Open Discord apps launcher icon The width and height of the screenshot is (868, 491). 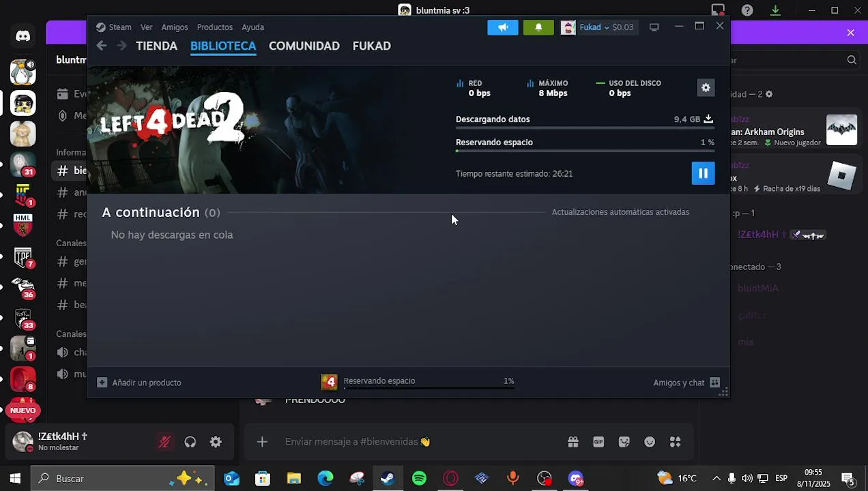(x=675, y=442)
